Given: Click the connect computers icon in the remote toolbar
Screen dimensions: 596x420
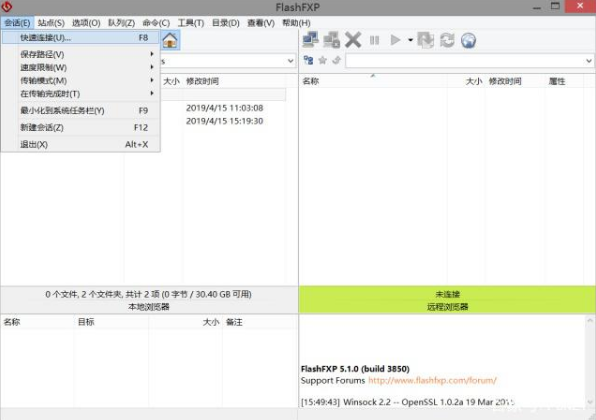Looking at the screenshot, I should 310,40.
